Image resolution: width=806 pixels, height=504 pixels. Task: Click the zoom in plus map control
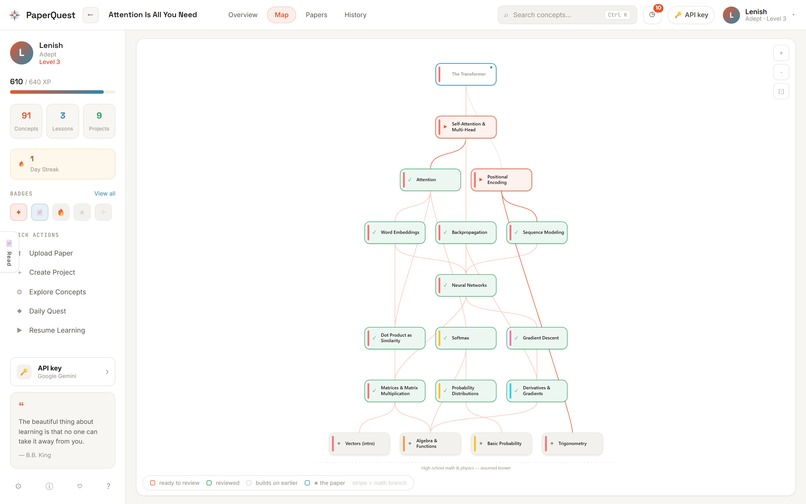(781, 53)
